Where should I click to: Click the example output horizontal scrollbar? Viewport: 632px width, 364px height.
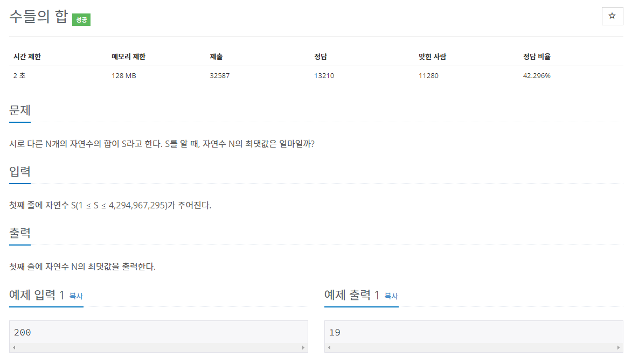474,347
